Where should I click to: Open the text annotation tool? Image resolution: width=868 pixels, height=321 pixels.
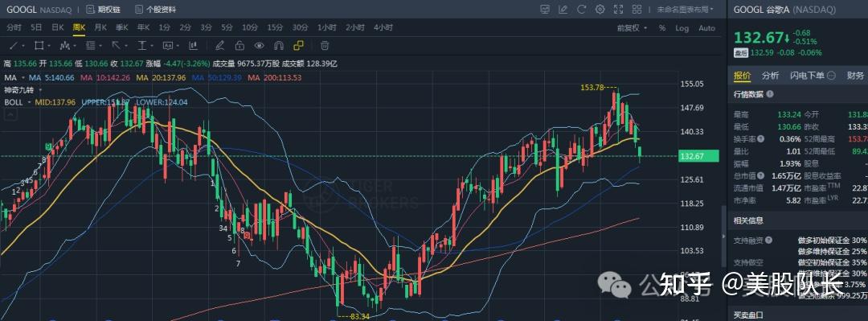pyautogui.click(x=167, y=46)
